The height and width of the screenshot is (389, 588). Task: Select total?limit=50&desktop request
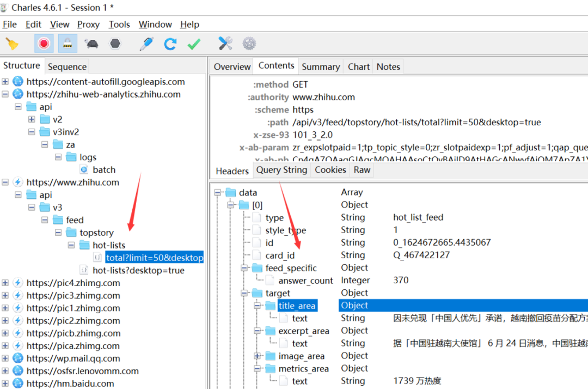pos(155,258)
